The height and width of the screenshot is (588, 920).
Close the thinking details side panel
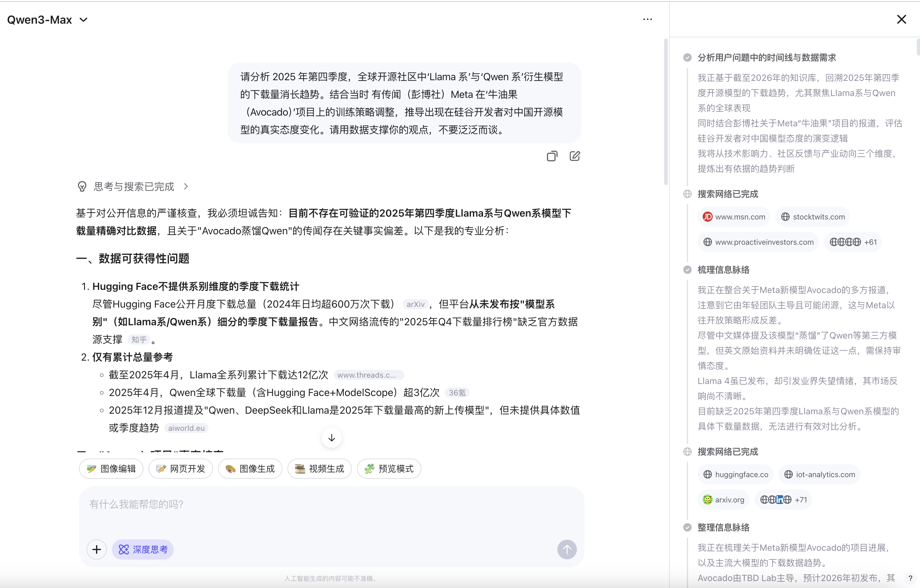(x=901, y=20)
